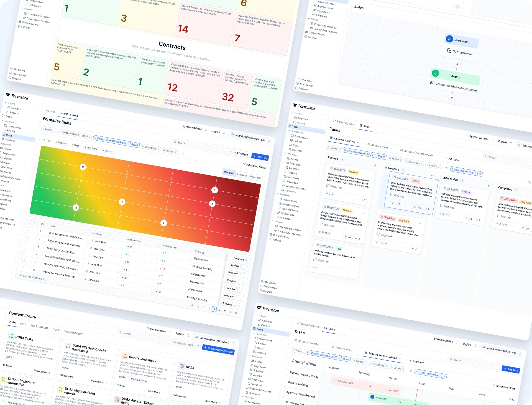This screenshot has height=405, width=532.
Task: Open Language: English dropdown in Content library
Action: 185,344
